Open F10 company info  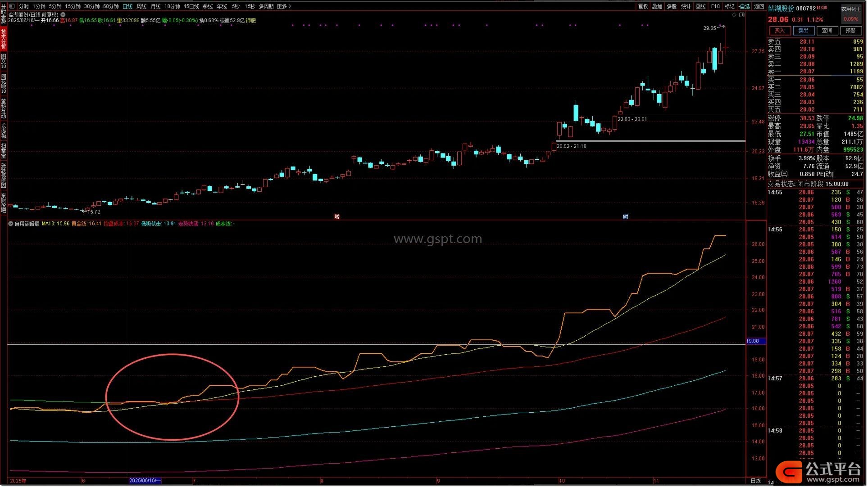[x=715, y=6]
